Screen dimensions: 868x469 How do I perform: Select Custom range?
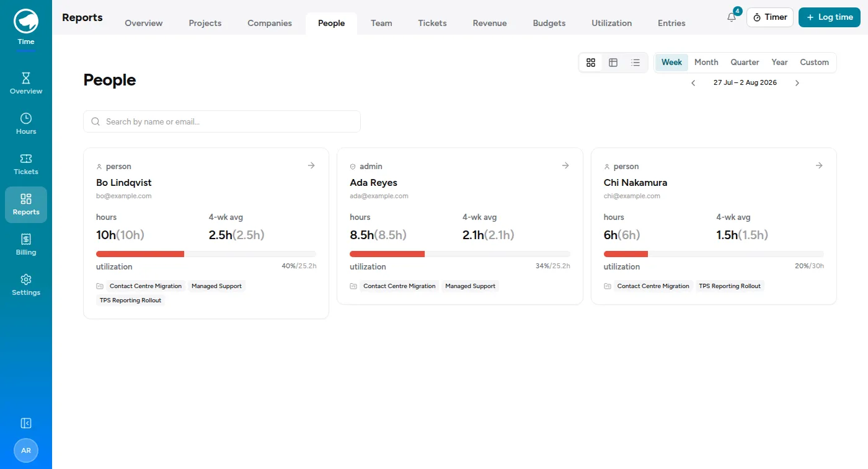click(814, 63)
